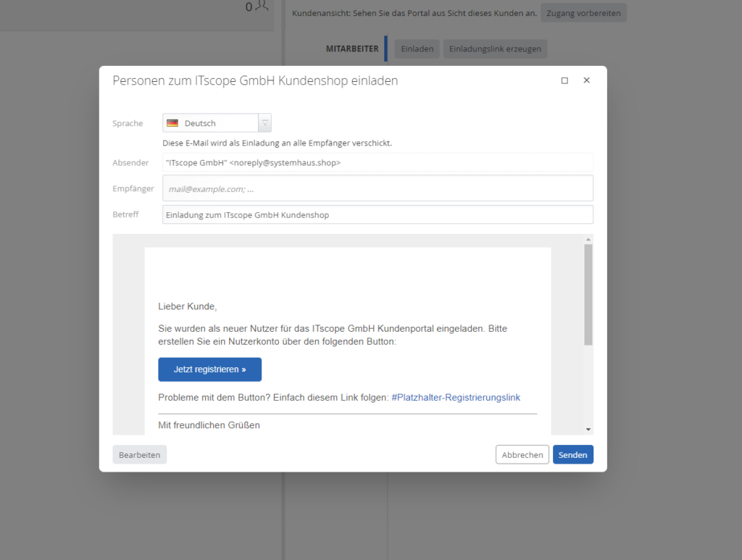
Task: Maximize the invitation dialog
Action: click(564, 81)
